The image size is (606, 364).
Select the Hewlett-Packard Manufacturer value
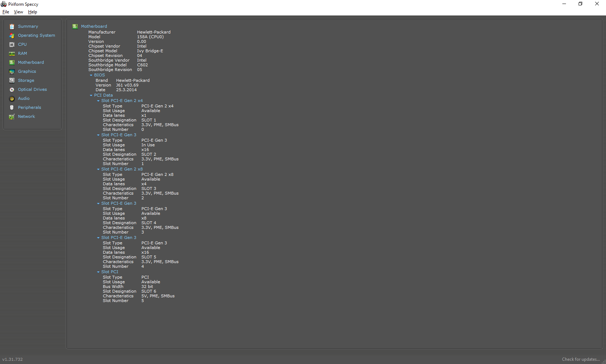[154, 32]
